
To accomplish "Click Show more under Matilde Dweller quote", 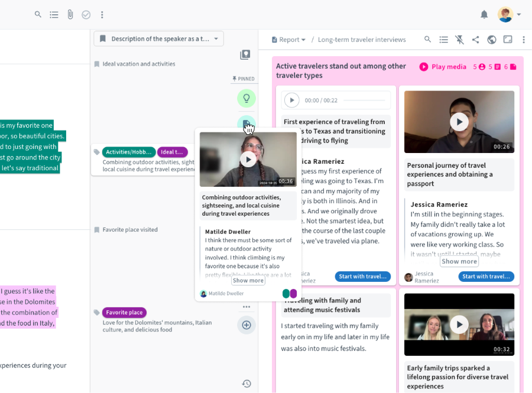I will pos(248,281).
